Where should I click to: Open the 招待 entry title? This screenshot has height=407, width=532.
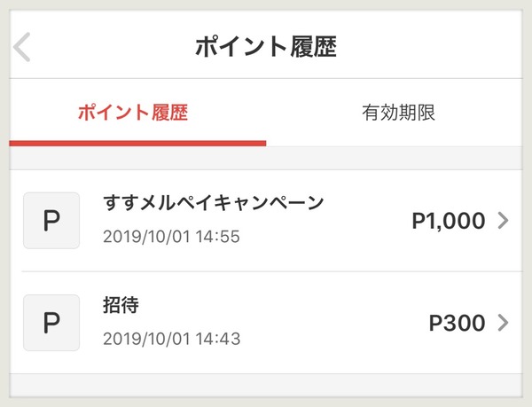(x=121, y=305)
